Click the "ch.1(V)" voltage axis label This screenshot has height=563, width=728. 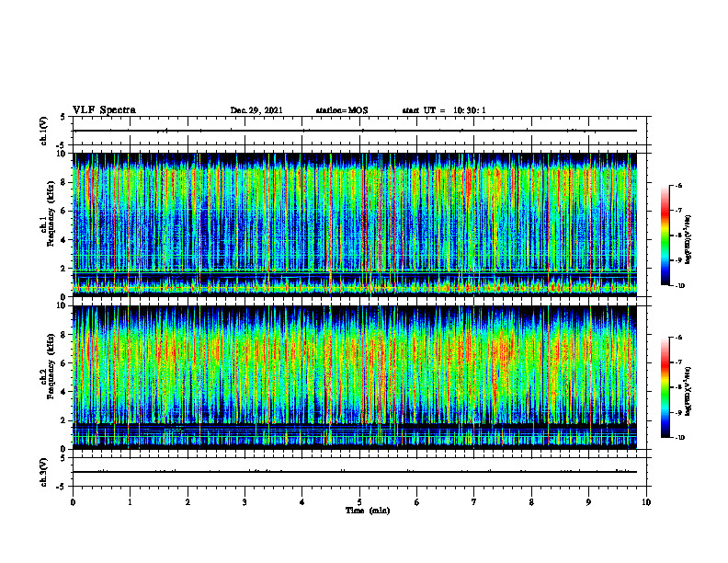[43, 131]
